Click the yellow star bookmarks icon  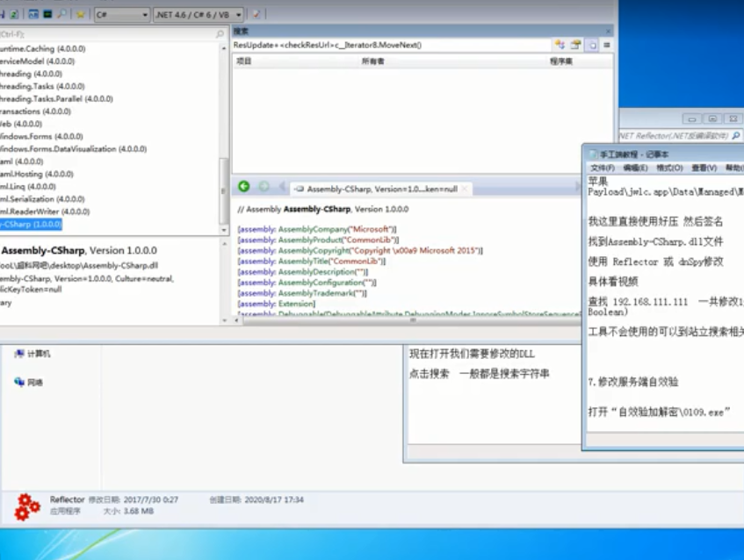80,15
